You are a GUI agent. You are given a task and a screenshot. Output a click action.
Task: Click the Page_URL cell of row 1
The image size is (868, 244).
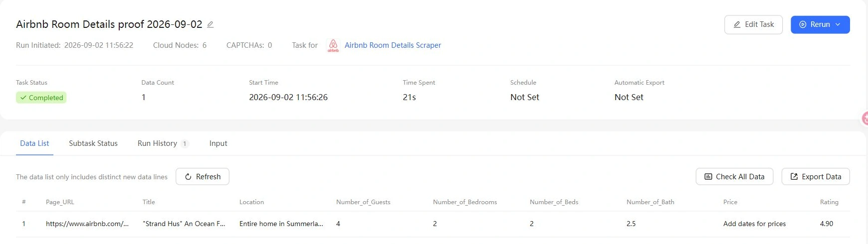click(x=87, y=224)
